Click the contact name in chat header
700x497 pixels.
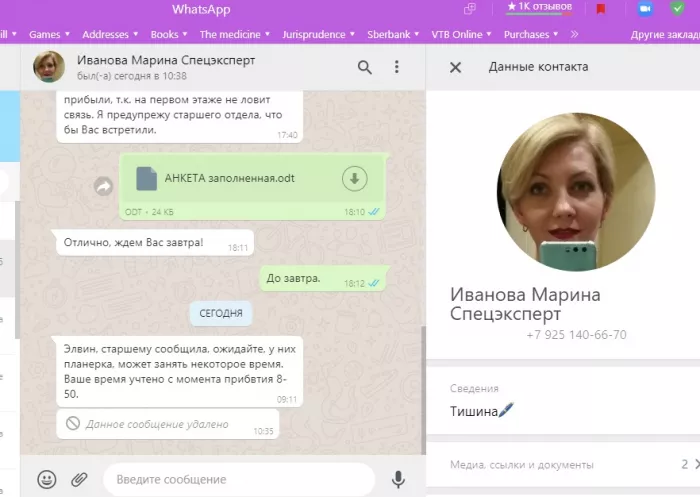coord(166,60)
